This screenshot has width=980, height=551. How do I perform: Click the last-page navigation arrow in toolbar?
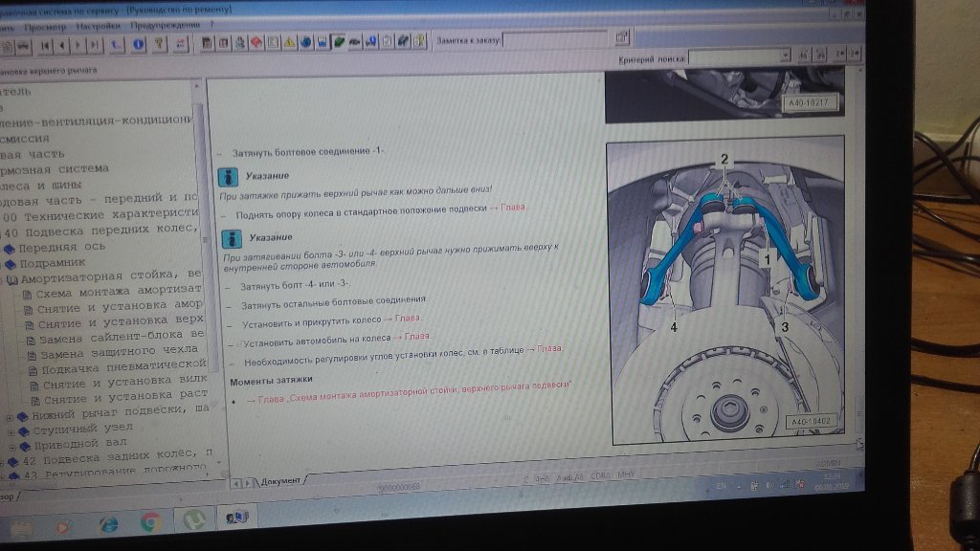(94, 44)
